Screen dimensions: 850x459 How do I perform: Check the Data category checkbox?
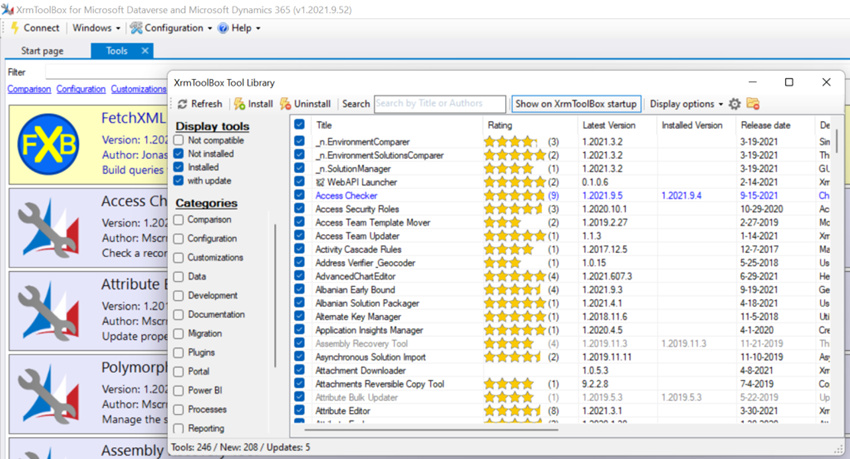[x=178, y=276]
